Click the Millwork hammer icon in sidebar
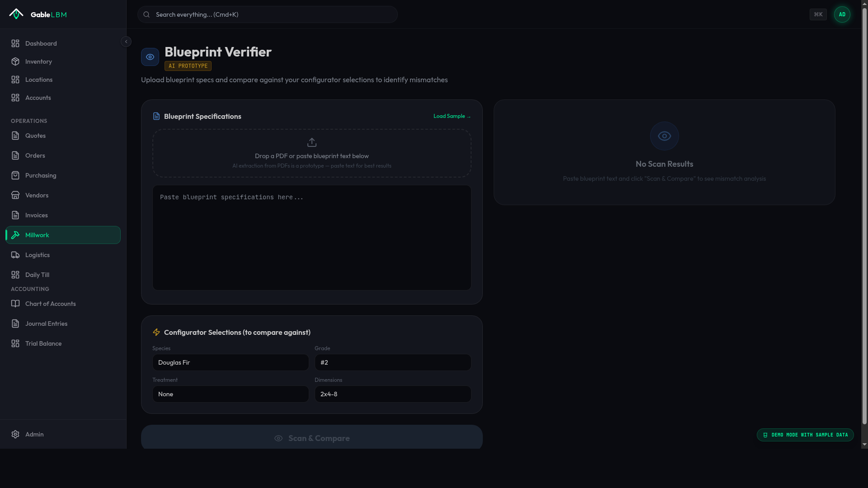The height and width of the screenshot is (488, 868). tap(15, 235)
